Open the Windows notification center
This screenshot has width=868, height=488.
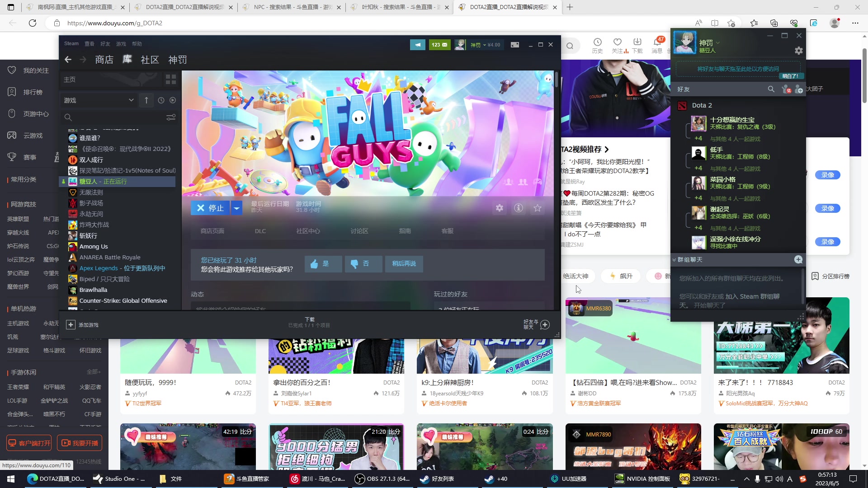tap(853, 479)
